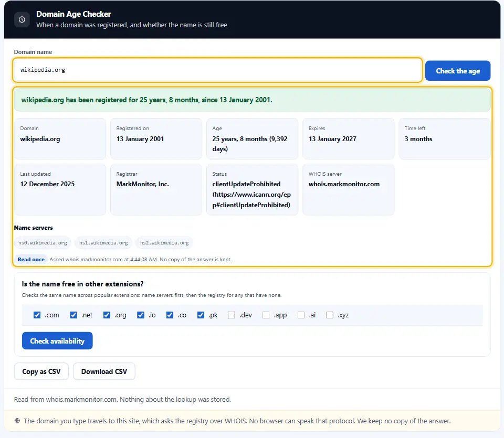504x438 pixels.
Task: Tick the .app extension checkbox
Action: pyautogui.click(x=266, y=315)
